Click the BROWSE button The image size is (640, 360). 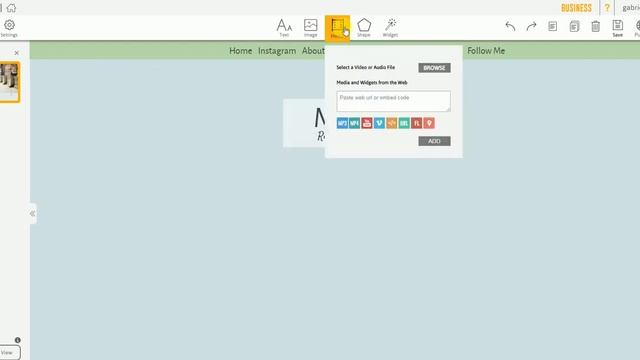(434, 68)
